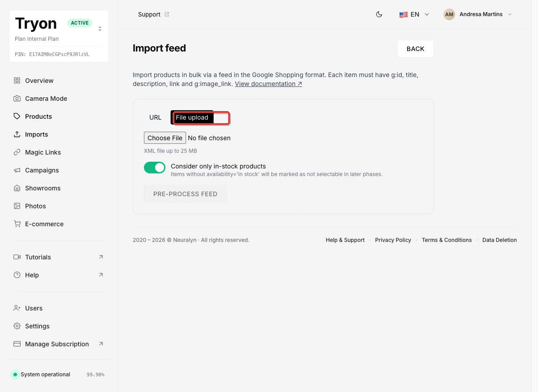Open the Support link in header

pos(154,14)
